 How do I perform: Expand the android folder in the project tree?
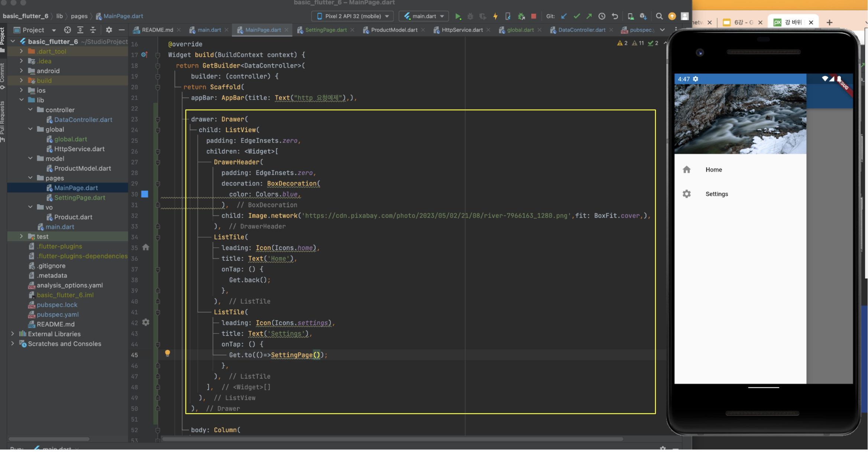click(21, 71)
